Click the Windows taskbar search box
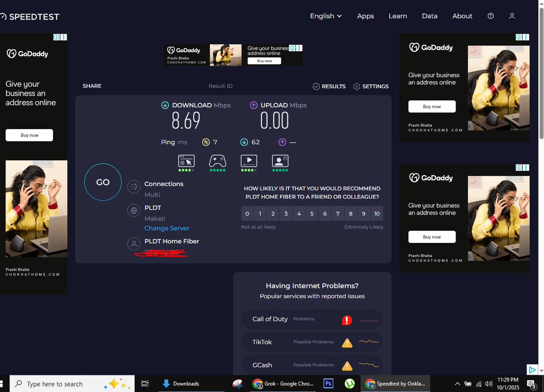544x392 pixels. click(x=73, y=384)
